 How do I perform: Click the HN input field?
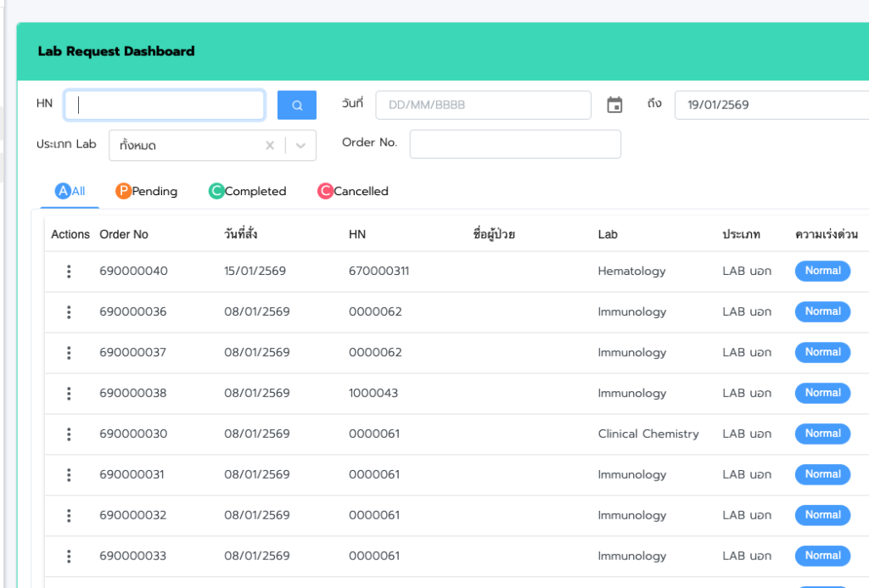165,105
